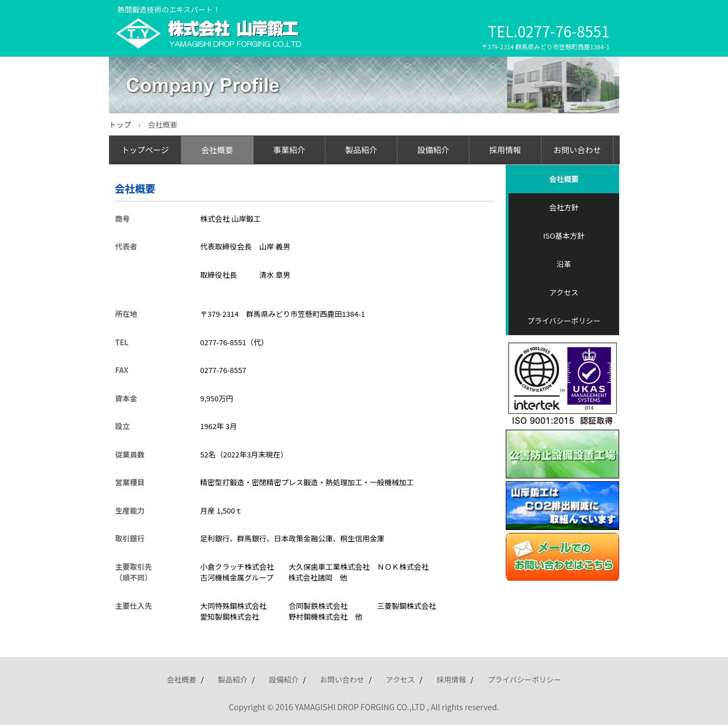Click お問い合わせ footer link
The width and height of the screenshot is (728, 725).
[342, 680]
